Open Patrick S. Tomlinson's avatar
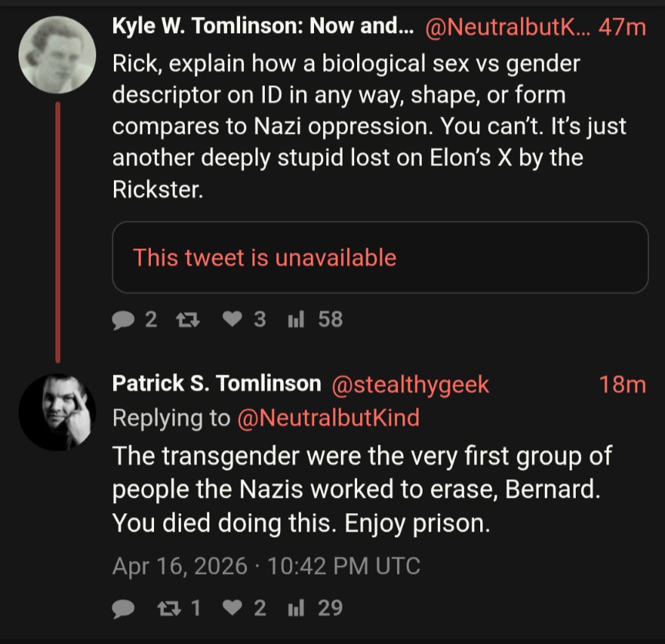The width and height of the screenshot is (665, 644). [x=57, y=412]
